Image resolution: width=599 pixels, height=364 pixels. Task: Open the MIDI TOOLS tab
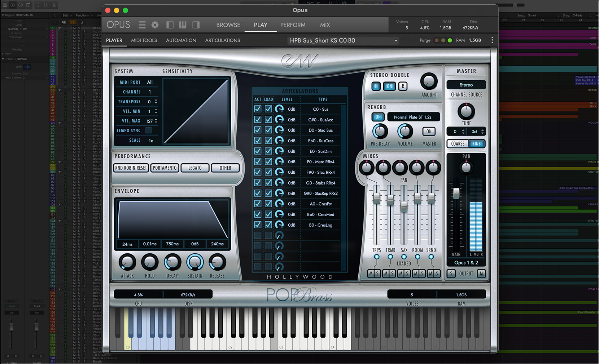144,40
